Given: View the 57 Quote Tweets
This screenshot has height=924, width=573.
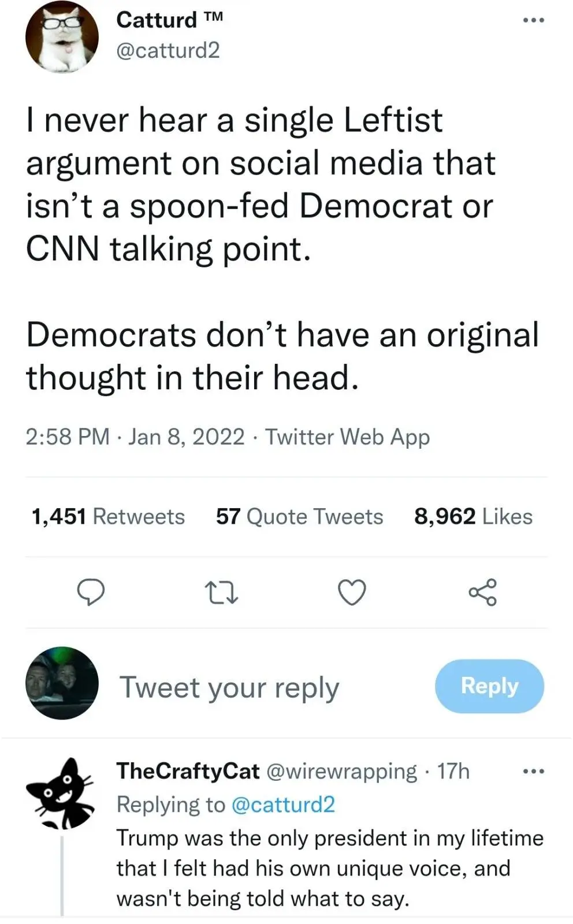Looking at the screenshot, I should point(299,516).
